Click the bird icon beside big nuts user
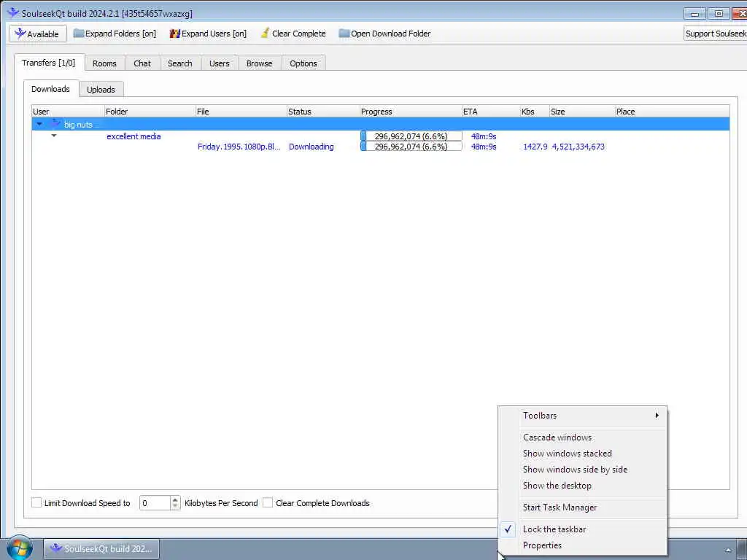Screen dimensions: 747x560 (x=55, y=124)
